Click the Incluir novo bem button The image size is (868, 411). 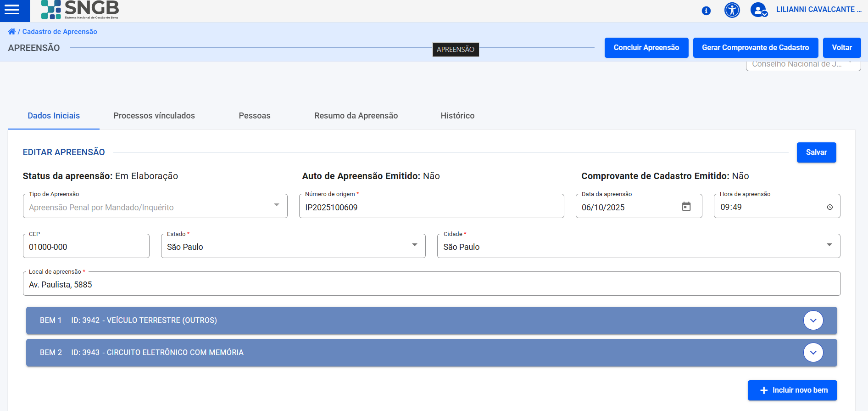pyautogui.click(x=792, y=390)
